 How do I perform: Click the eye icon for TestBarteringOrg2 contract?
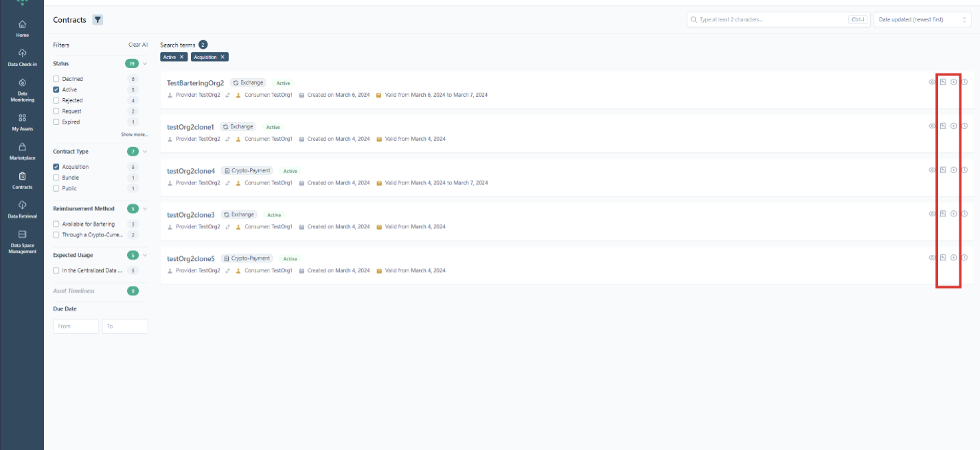pyautogui.click(x=932, y=82)
